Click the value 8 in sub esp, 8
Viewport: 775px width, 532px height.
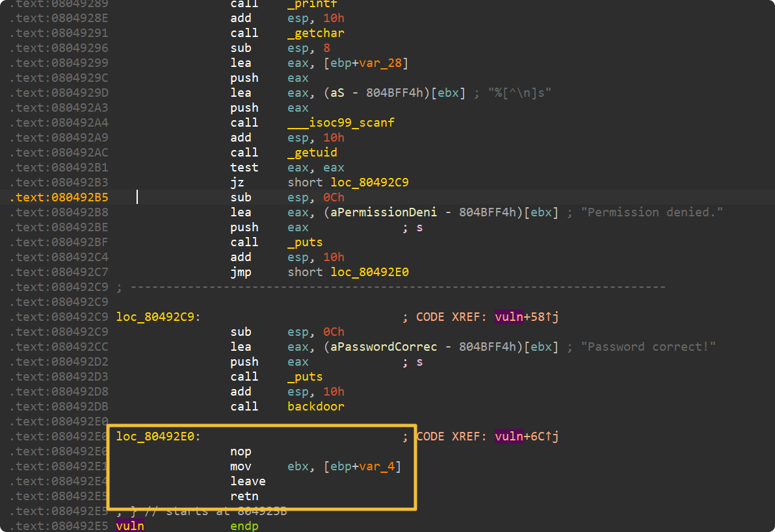tap(326, 49)
